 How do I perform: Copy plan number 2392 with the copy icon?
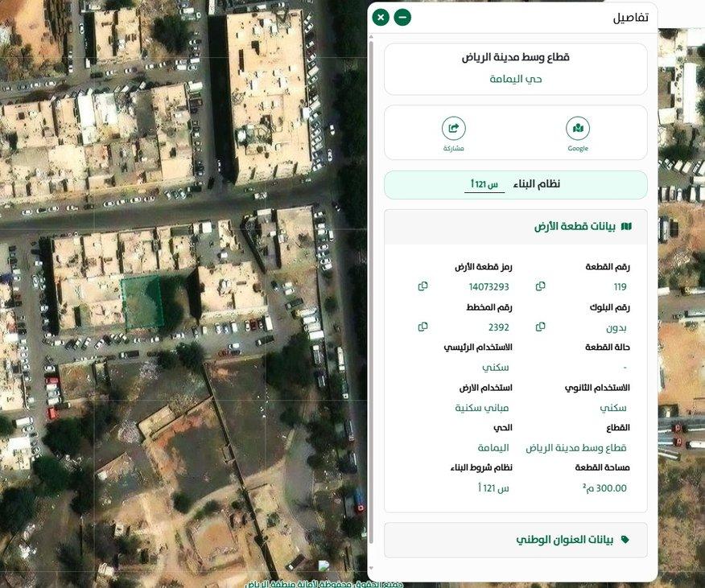423,327
